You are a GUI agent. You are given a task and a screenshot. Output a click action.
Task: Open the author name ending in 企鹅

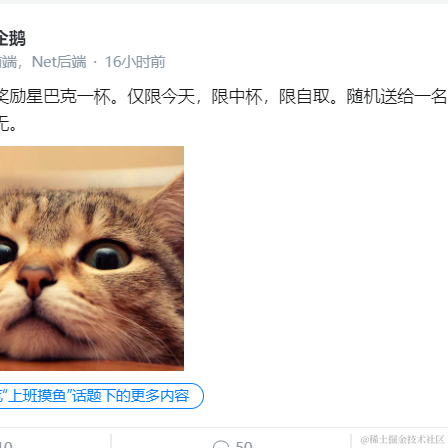coord(13,38)
